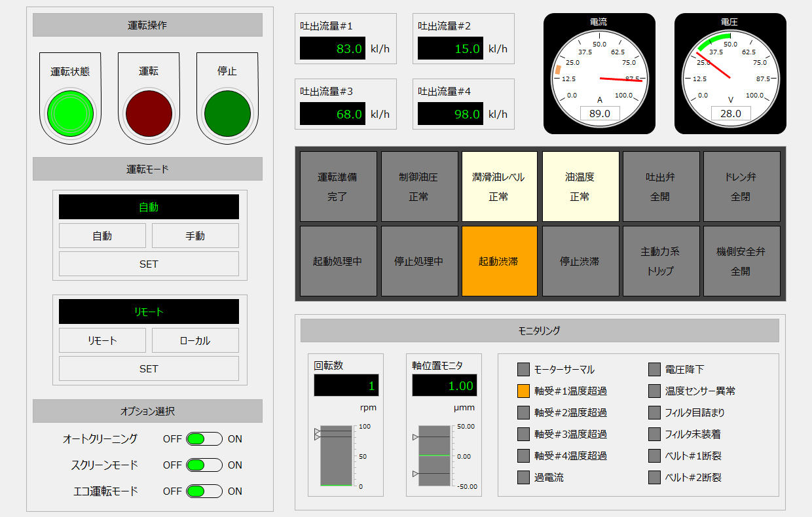Image resolution: width=812 pixels, height=517 pixels.
Task: Enable the オートクリーニング option
Action: pyautogui.click(x=205, y=438)
